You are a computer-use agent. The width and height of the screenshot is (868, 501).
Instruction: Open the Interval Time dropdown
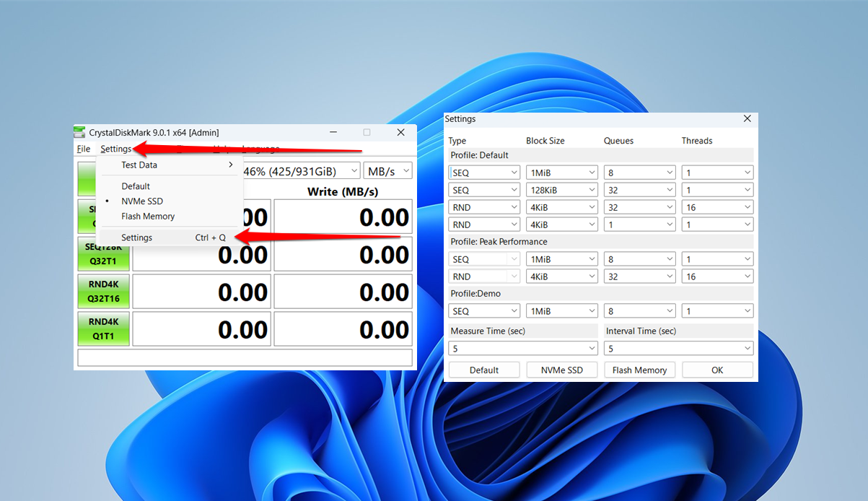tap(678, 348)
